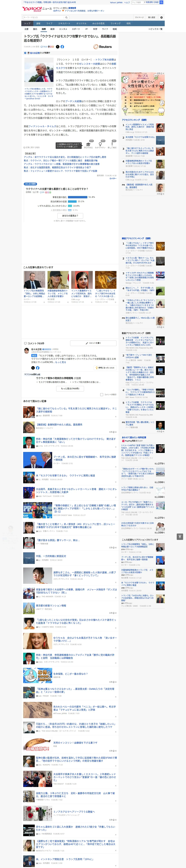Dismiss the 対露強硬姿勢転換 recommended card
The width and height of the screenshot is (186, 868).
(68, 302)
